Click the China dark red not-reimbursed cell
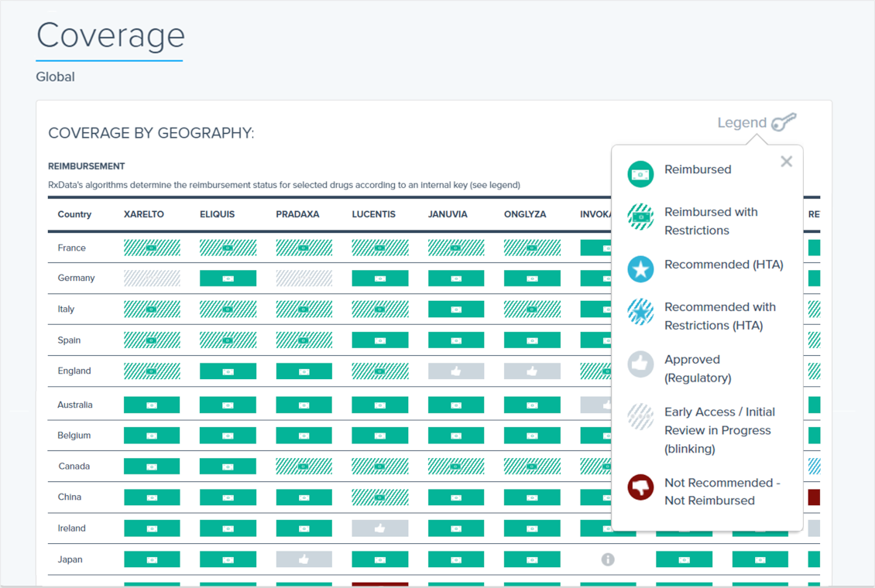 [814, 497]
